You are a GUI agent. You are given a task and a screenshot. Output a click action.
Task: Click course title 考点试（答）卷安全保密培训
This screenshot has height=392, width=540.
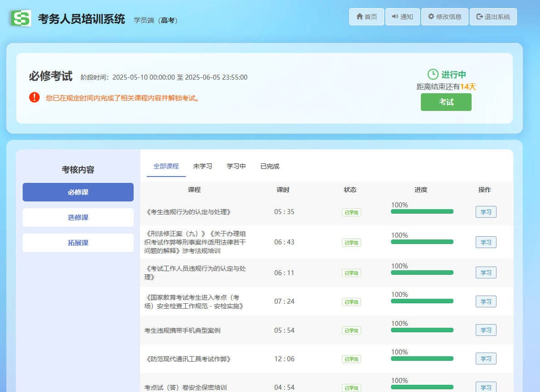click(185, 387)
